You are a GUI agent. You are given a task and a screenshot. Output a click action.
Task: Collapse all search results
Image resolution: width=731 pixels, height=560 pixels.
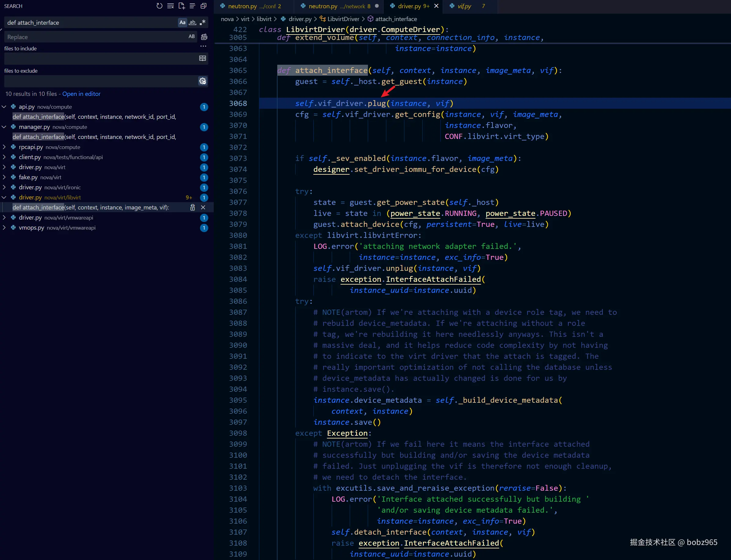(203, 6)
